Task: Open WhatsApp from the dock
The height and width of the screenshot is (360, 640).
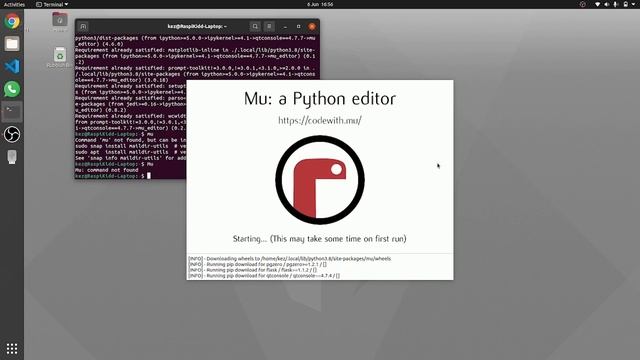Action: click(x=12, y=89)
